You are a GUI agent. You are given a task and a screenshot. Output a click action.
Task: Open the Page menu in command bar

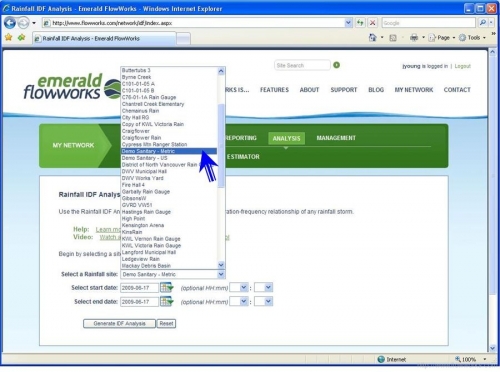442,38
